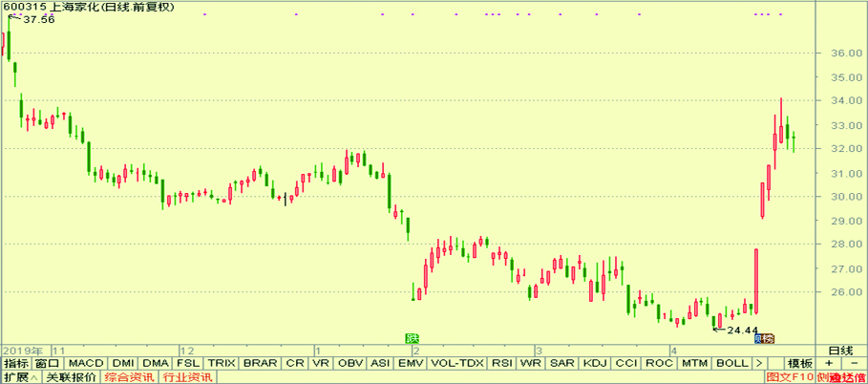Open the 模板 template button
This screenshot has height=384, width=868.
coord(799,364)
